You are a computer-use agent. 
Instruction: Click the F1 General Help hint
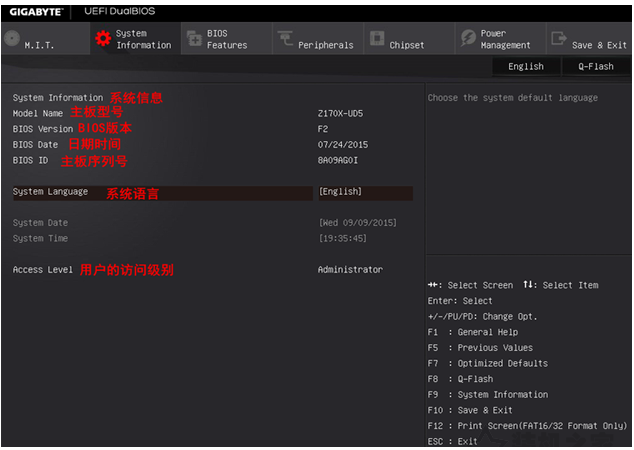tap(473, 332)
